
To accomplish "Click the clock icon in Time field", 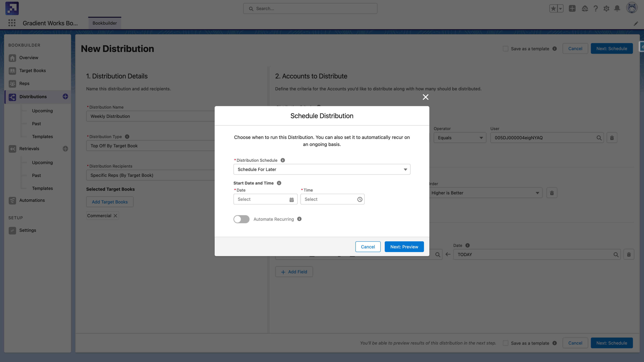I will (x=360, y=199).
